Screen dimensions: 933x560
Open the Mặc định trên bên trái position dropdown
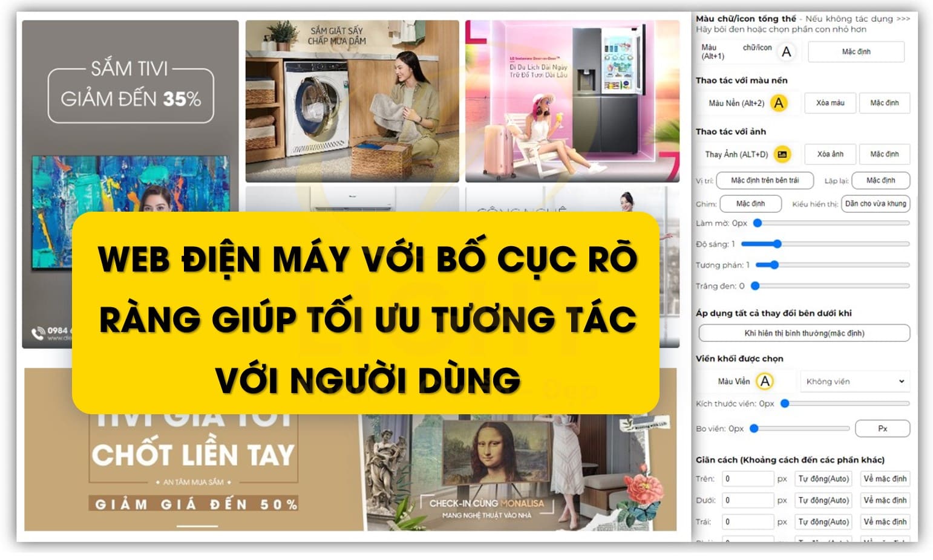tap(765, 180)
